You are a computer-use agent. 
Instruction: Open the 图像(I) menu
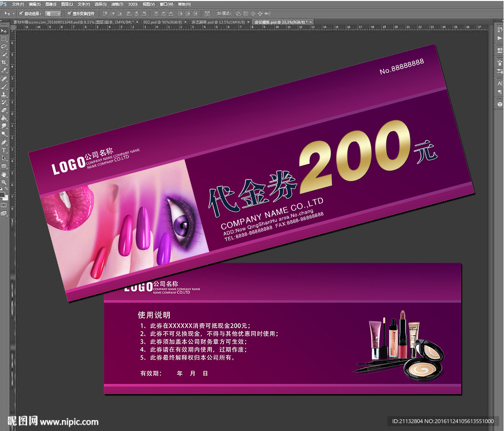pyautogui.click(x=51, y=4)
